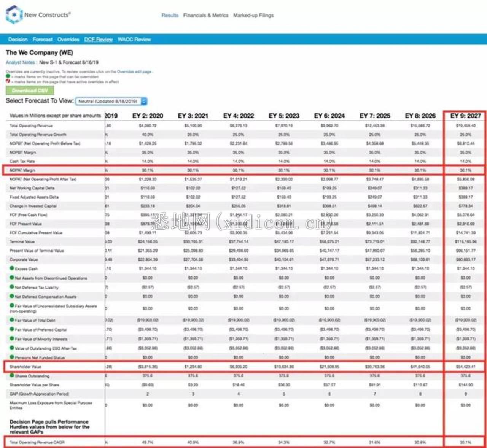Click the EY 6: 2024 column header
The width and height of the screenshot is (487, 448).
pos(329,116)
